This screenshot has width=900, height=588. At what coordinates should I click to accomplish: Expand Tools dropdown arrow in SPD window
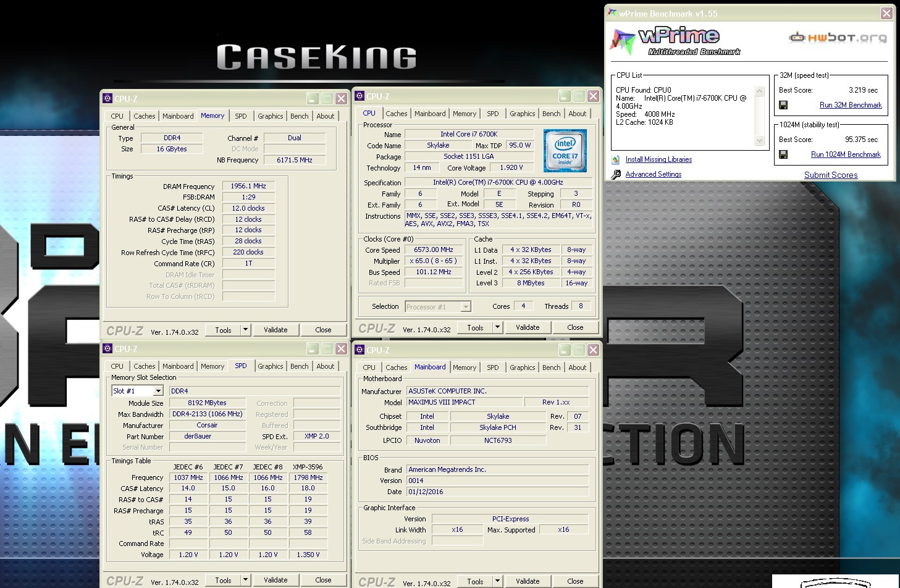(245, 580)
